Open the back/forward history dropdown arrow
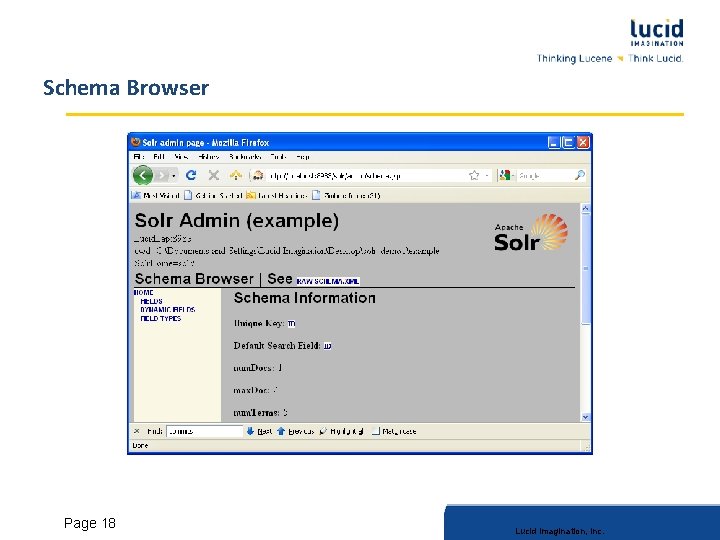The image size is (720, 540). (174, 176)
